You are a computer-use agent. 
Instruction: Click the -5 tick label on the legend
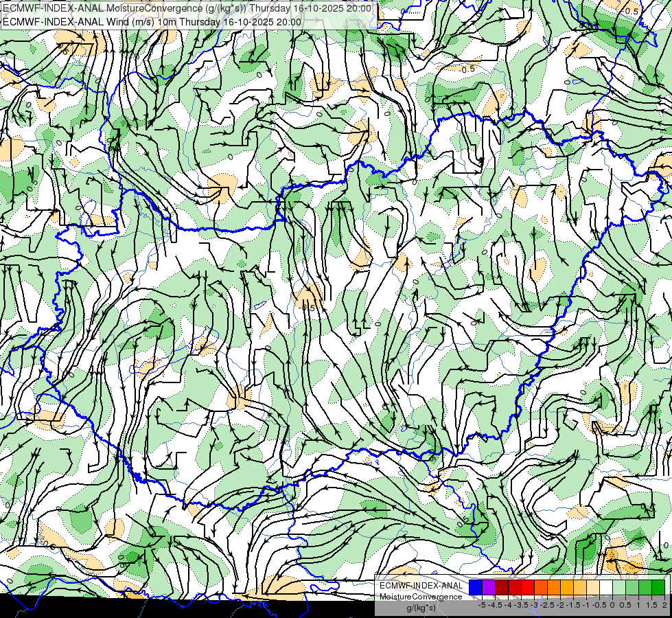tap(481, 605)
